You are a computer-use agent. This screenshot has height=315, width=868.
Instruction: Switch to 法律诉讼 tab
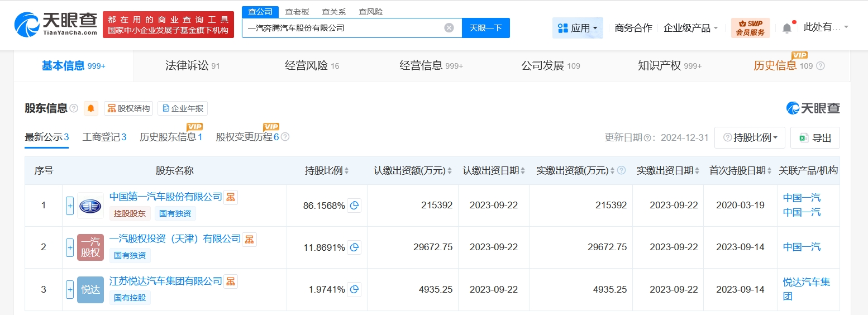point(193,66)
